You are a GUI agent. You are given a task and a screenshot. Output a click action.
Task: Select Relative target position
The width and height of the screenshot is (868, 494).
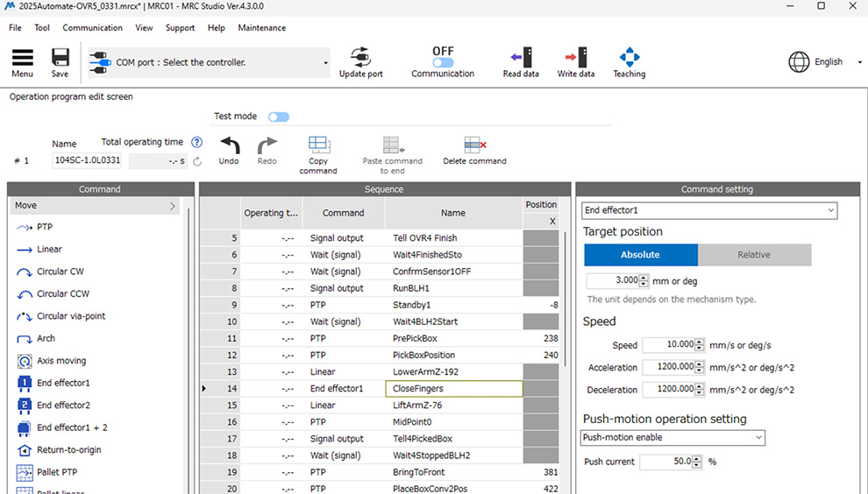[754, 255]
